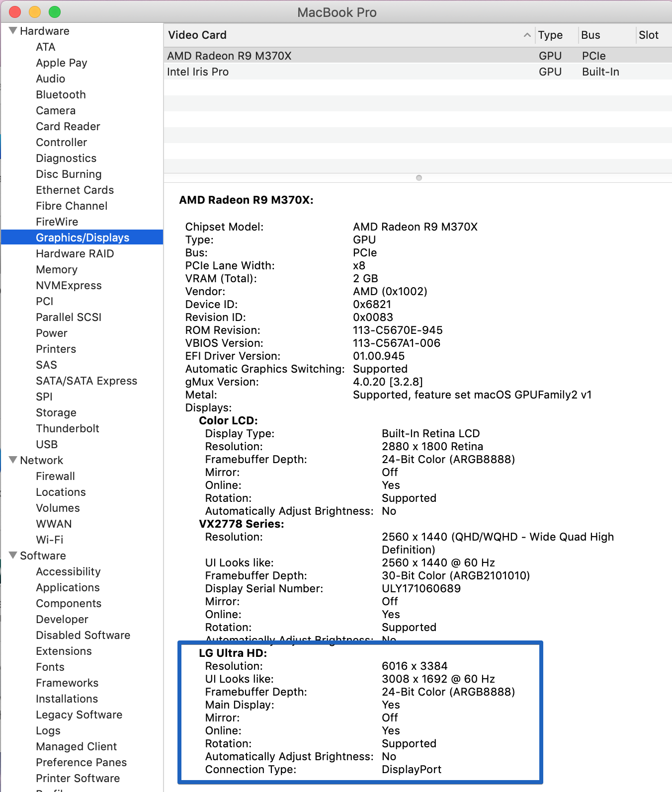The width and height of the screenshot is (672, 792).
Task: Open WWAN sidebar entry
Action: click(54, 524)
